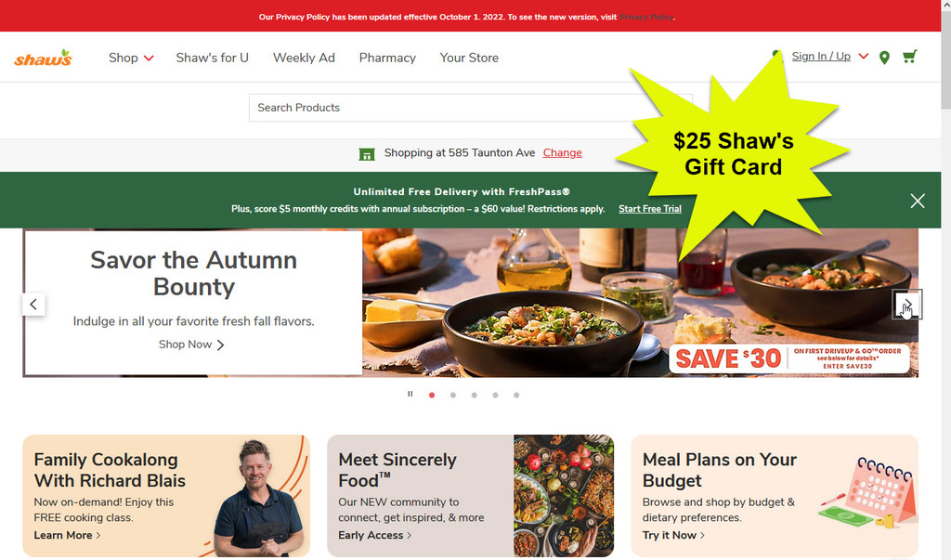
Task: Click the store location pin icon
Action: point(884,58)
